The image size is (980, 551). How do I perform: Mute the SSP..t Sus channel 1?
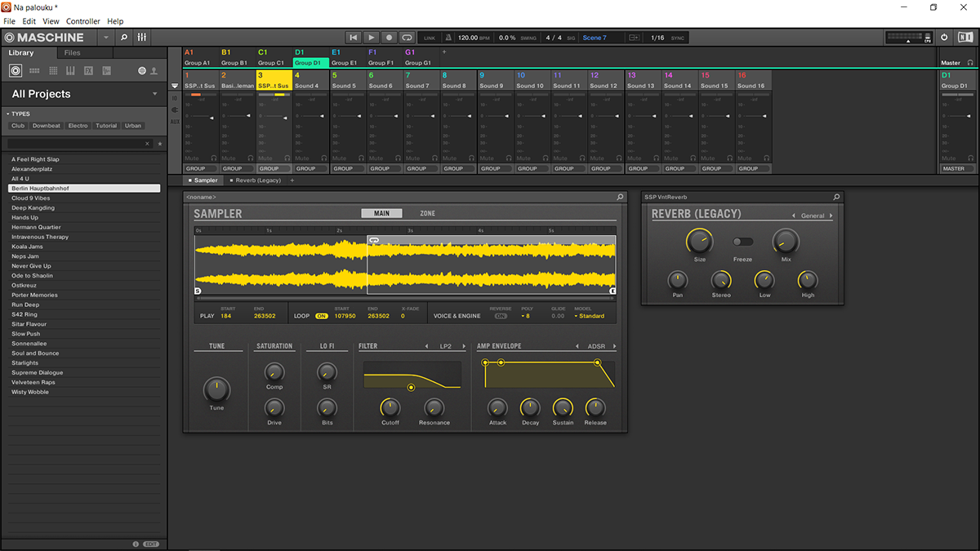tap(192, 158)
